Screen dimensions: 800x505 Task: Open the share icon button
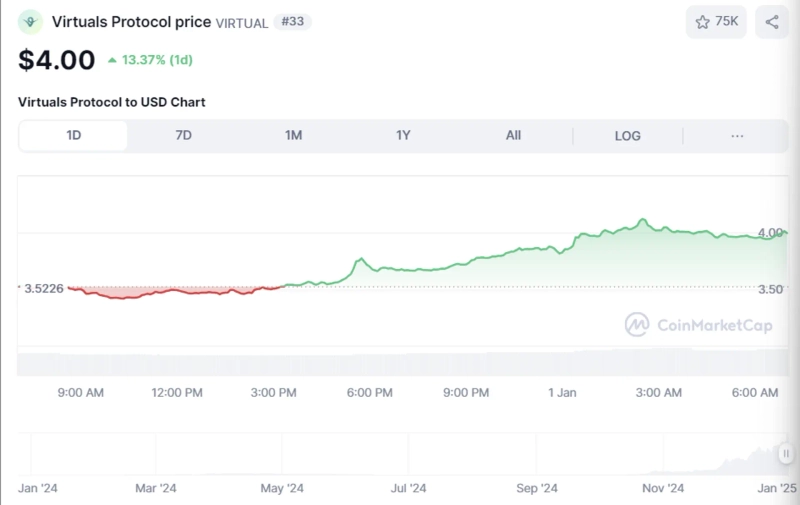tap(771, 21)
